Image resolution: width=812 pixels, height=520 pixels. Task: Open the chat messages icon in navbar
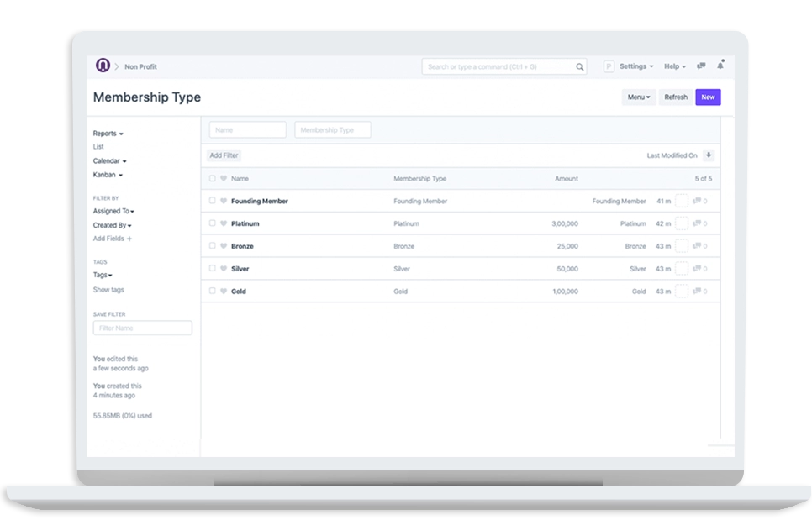(701, 66)
